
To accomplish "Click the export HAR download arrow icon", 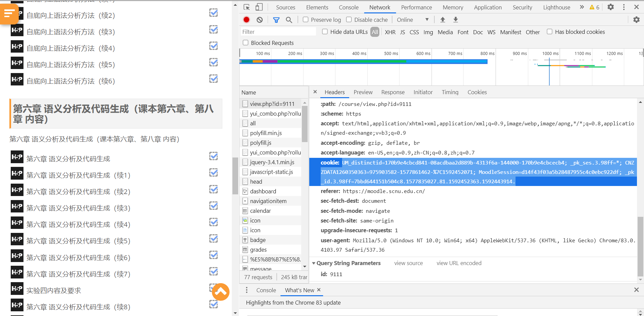I will 455,20.
